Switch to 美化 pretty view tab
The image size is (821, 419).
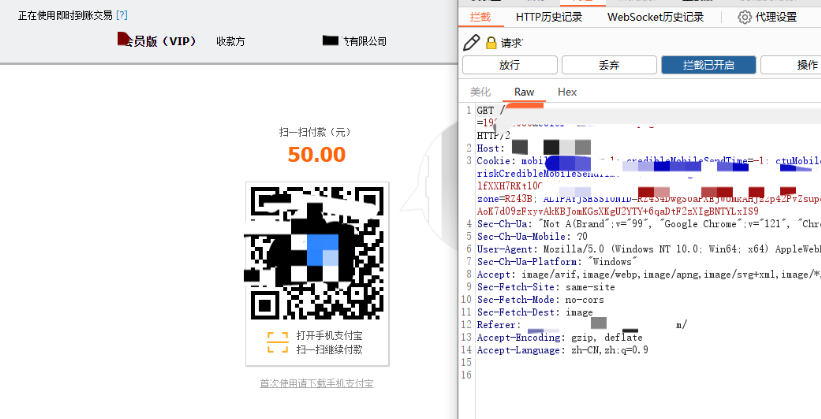tap(480, 92)
